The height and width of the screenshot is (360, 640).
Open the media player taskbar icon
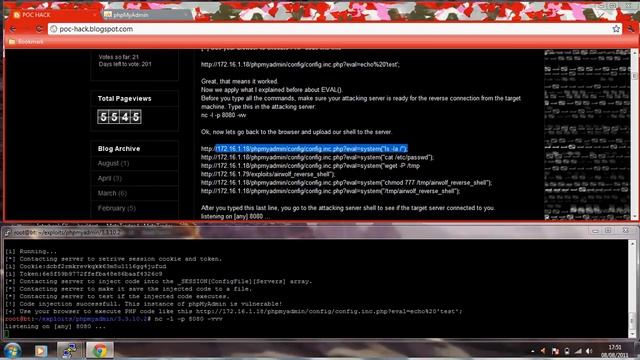coord(41,351)
